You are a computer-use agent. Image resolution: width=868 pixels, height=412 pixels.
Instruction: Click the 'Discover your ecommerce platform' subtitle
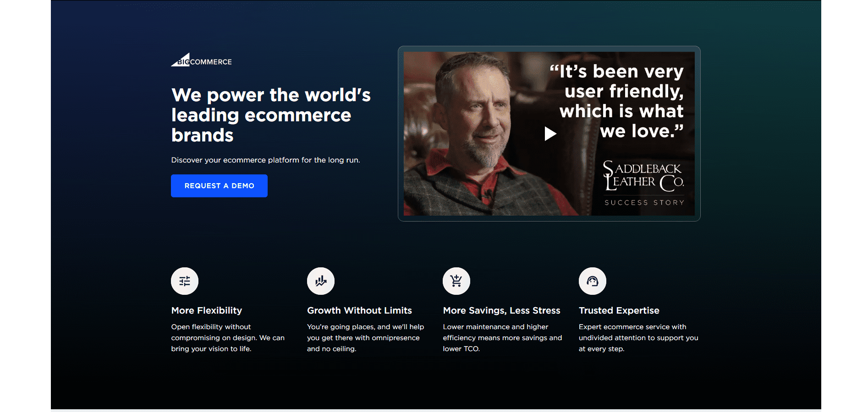tap(265, 160)
